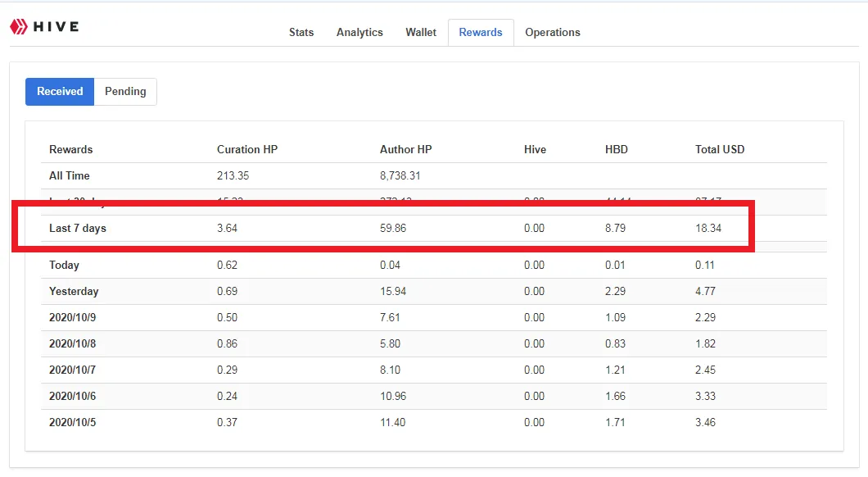Click Last 7 days HBD 8.79
Screen dimensions: 868x477
tap(615, 228)
